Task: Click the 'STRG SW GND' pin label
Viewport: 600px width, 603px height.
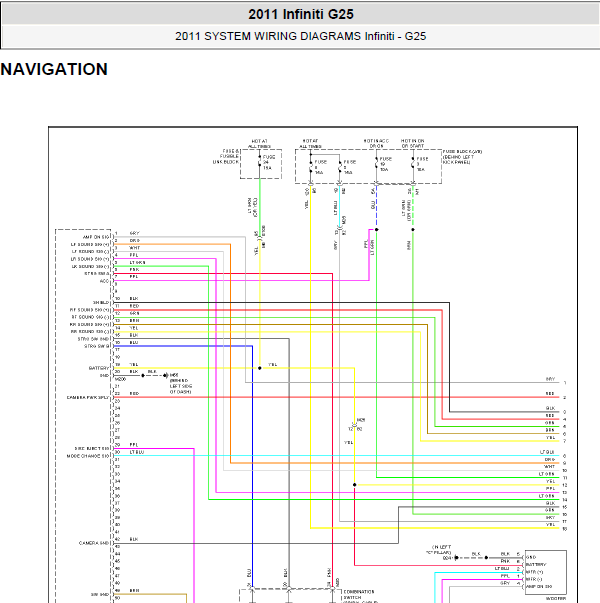Action: click(x=94, y=339)
